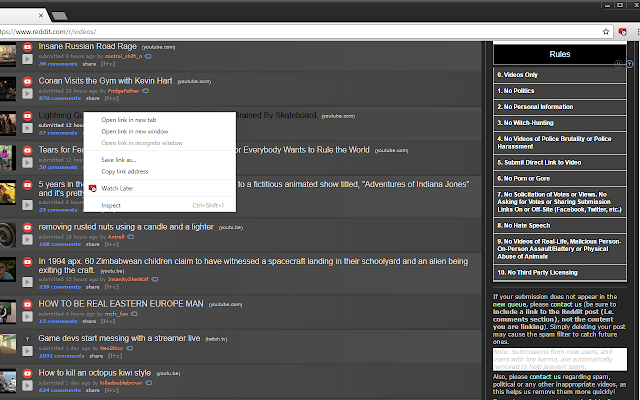
Task: Choose Open link in new window
Action: pos(160,131)
